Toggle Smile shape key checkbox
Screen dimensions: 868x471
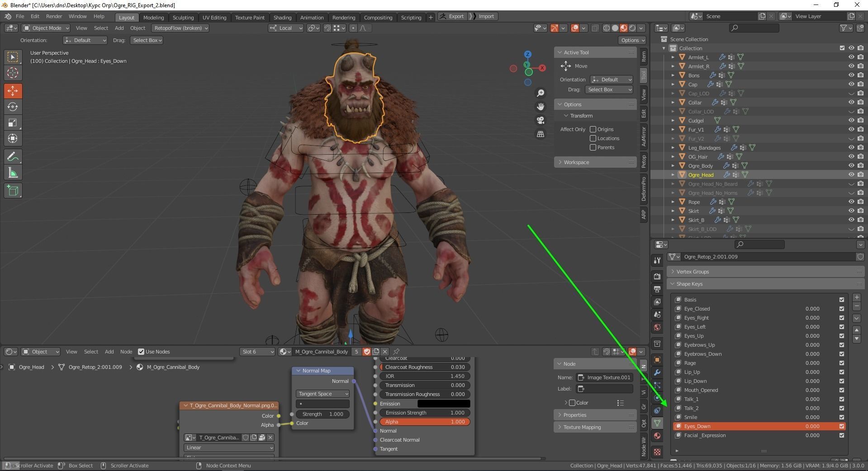(842, 417)
